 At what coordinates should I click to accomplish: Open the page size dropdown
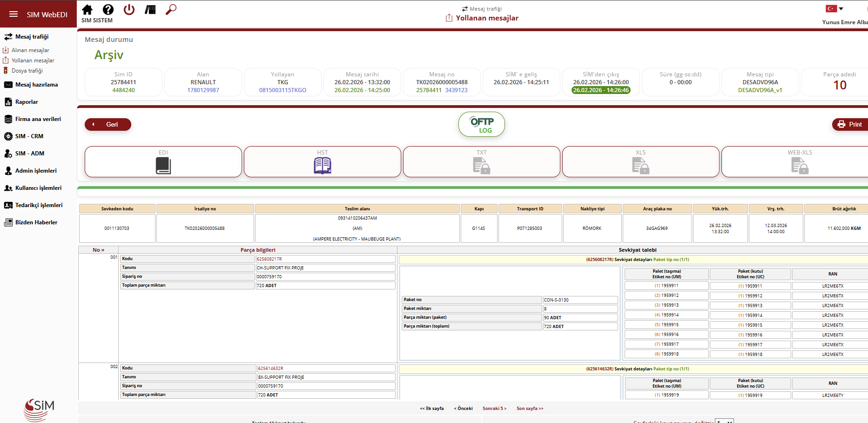[x=724, y=421]
